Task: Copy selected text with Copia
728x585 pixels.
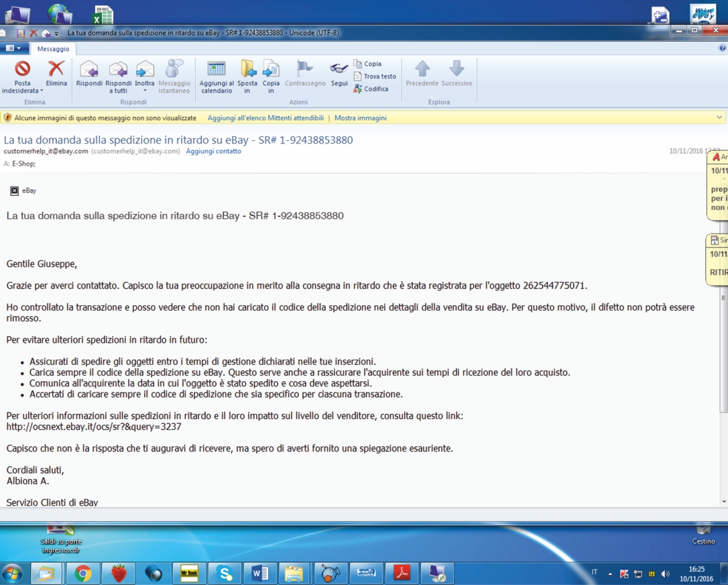Action: (368, 64)
